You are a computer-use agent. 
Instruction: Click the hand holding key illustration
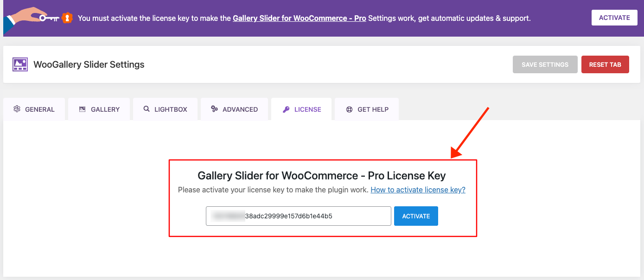(x=29, y=18)
